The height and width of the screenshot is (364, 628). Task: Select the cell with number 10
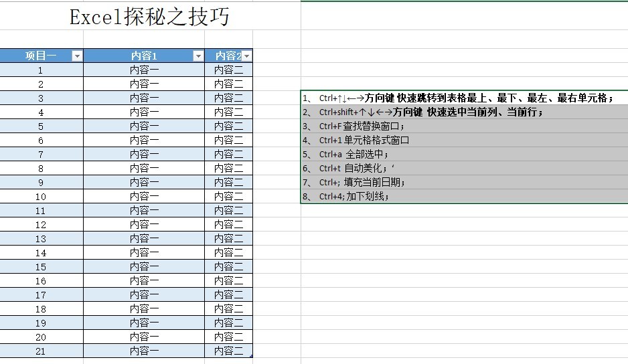pos(41,196)
